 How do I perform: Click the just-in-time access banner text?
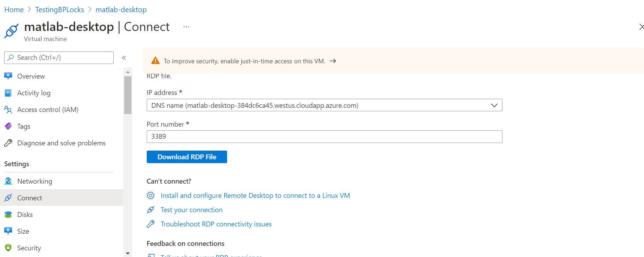click(x=244, y=61)
